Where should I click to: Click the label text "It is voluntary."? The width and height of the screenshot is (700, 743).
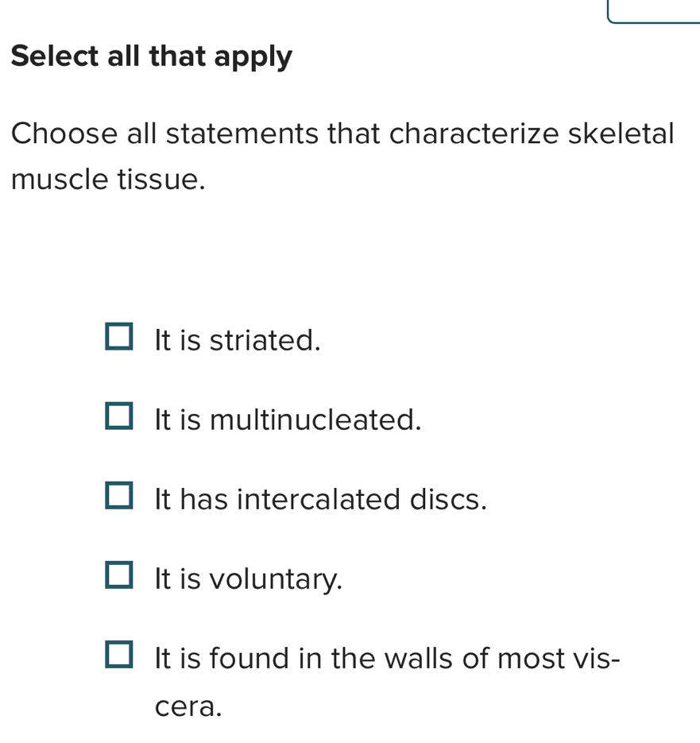(x=246, y=579)
